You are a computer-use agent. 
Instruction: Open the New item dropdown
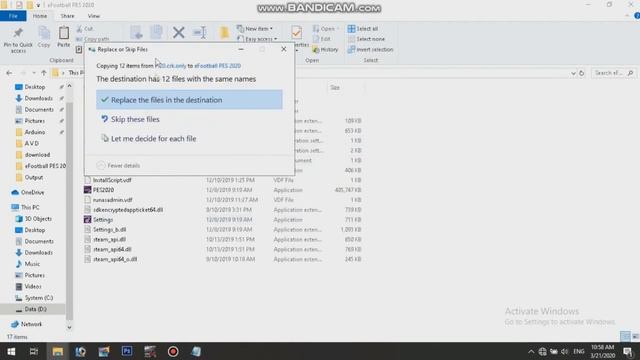pos(255,29)
